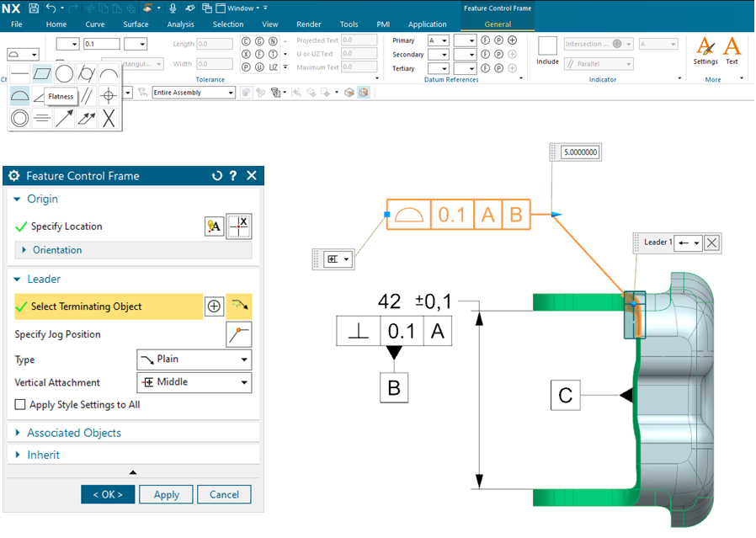
Task: Toggle the circled C tolerance modifier
Action: (x=246, y=41)
